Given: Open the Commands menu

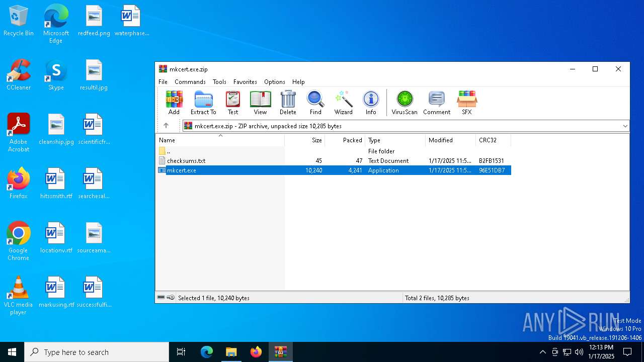Looking at the screenshot, I should coord(190,81).
